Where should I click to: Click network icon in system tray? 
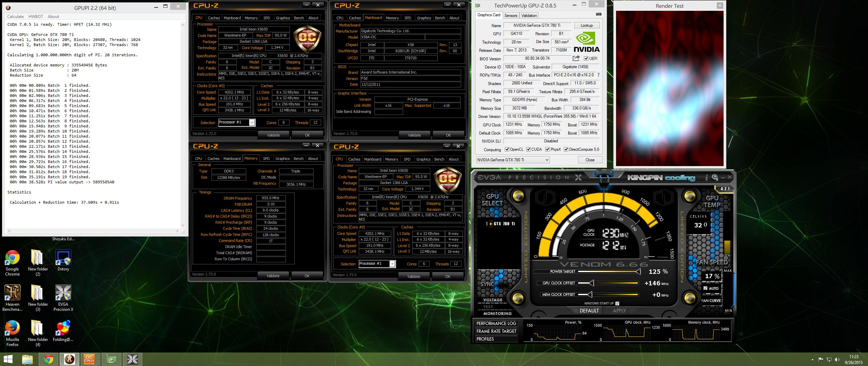coord(829,360)
